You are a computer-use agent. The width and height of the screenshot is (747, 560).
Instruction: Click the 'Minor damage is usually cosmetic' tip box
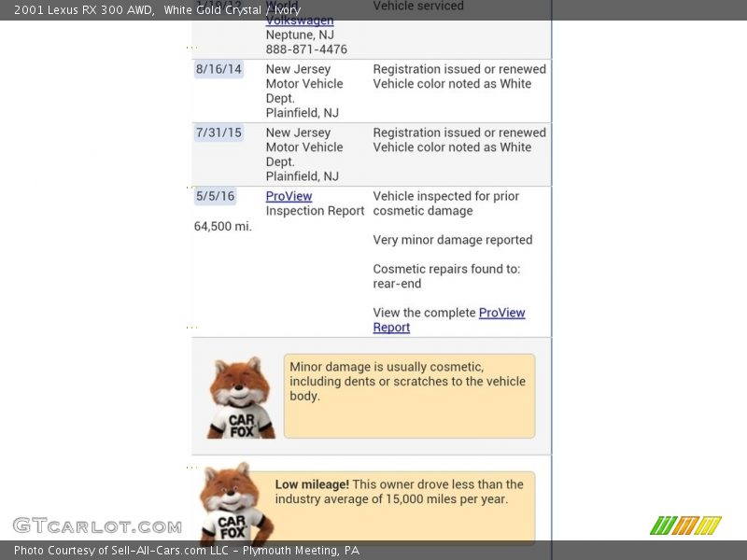click(409, 396)
